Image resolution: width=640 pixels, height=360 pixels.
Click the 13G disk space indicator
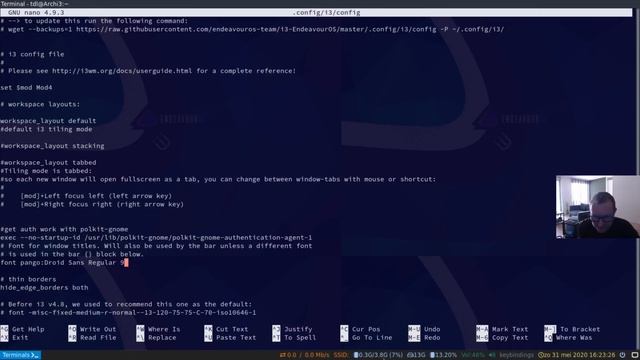[416, 355]
